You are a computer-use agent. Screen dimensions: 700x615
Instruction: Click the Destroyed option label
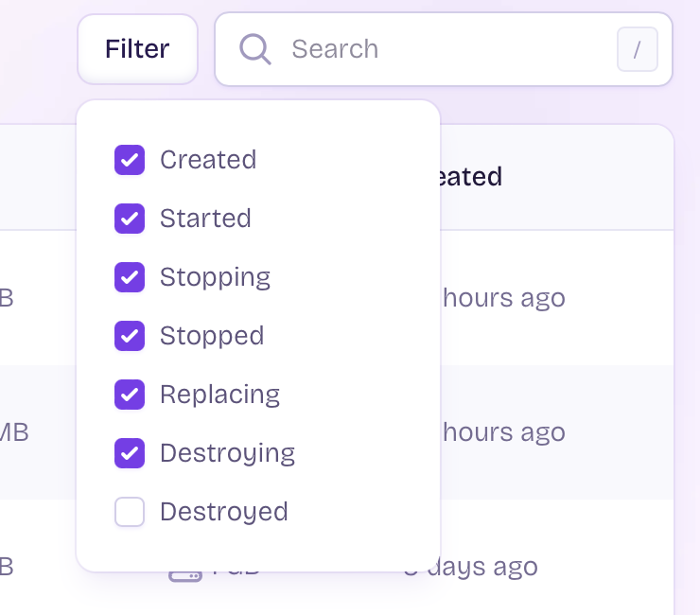point(223,512)
